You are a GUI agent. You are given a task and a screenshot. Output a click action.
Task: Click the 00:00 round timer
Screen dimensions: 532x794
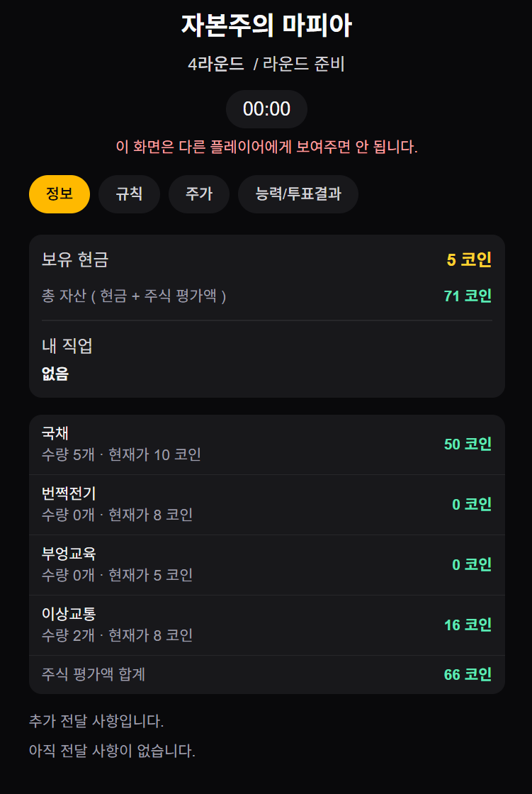tap(267, 109)
